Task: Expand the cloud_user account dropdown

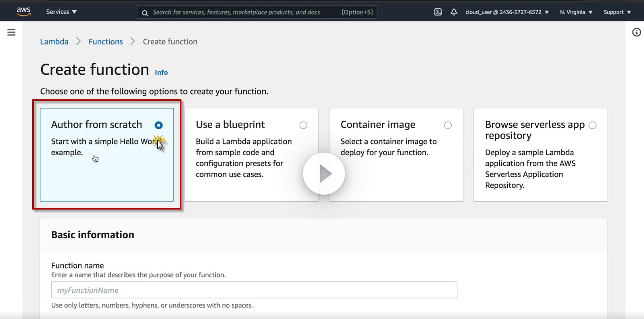Action: click(507, 12)
